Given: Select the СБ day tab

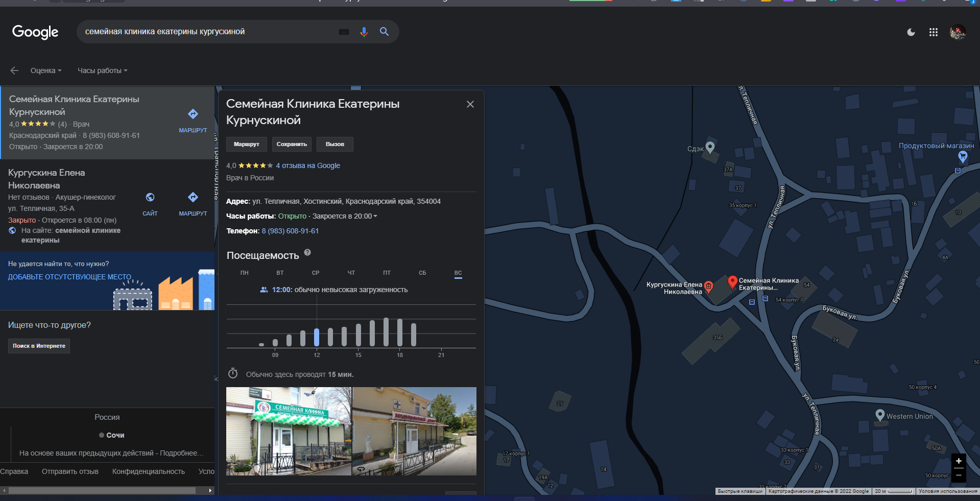Looking at the screenshot, I should 422,273.
